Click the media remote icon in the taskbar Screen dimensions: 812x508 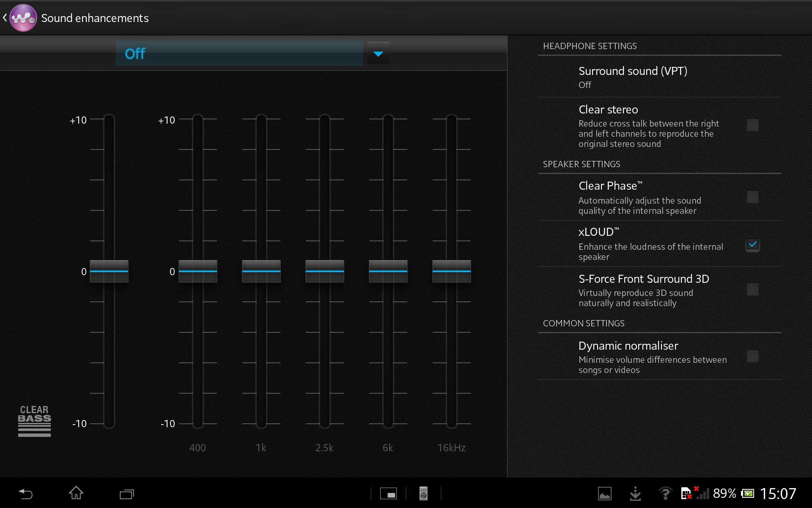[x=423, y=494]
